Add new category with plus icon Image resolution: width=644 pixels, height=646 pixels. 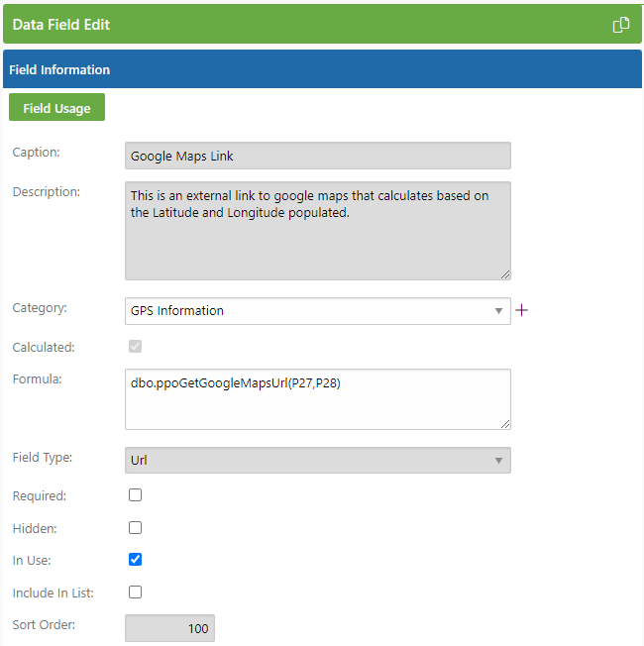521,310
